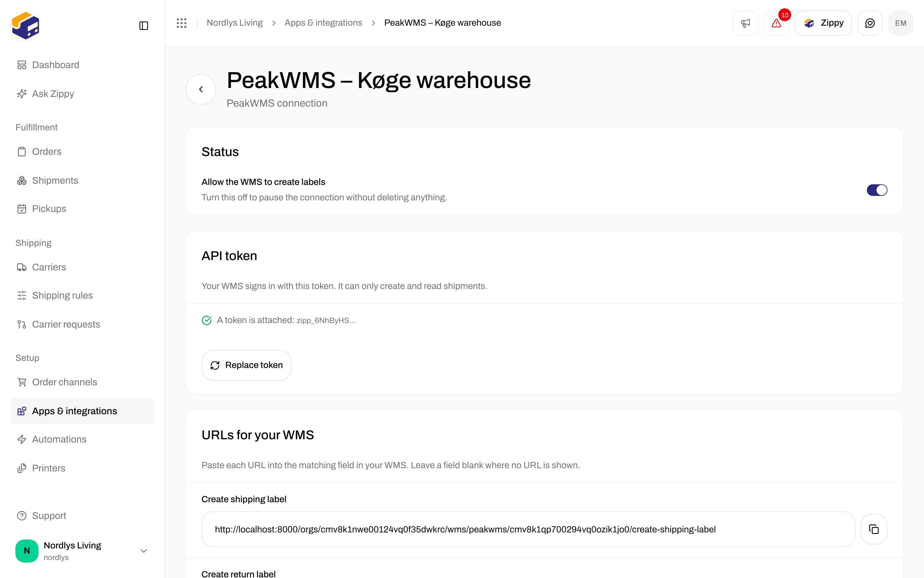Open the Zippy assistant button
Image resolution: width=924 pixels, height=578 pixels.
(x=823, y=23)
